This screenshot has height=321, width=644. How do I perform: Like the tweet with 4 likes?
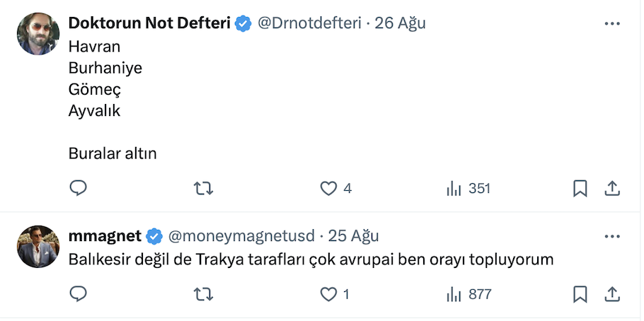pyautogui.click(x=328, y=188)
